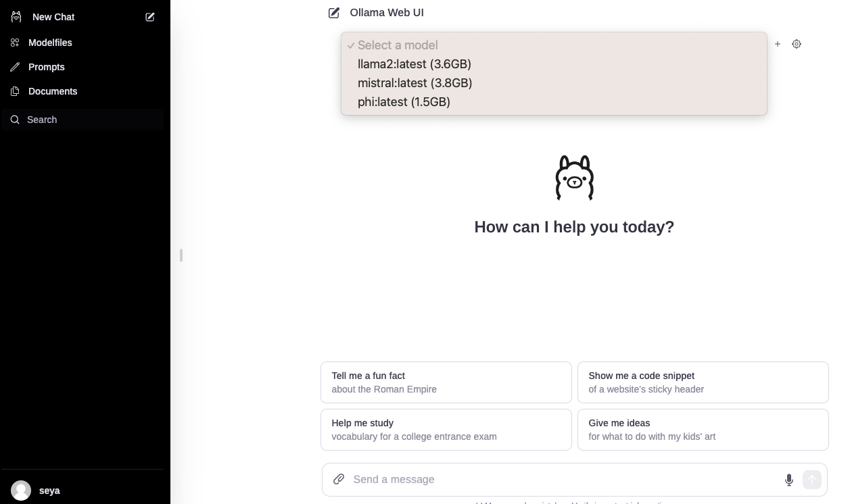Viewport: 852px width, 504px height.
Task: Choose the Show me a code snippet suggestion
Action: 703,382
